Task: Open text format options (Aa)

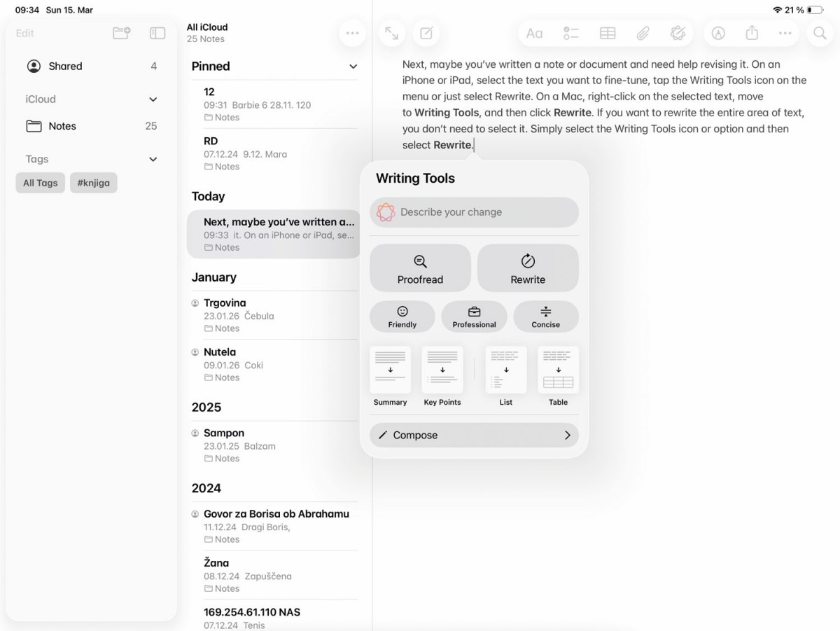Action: [534, 33]
